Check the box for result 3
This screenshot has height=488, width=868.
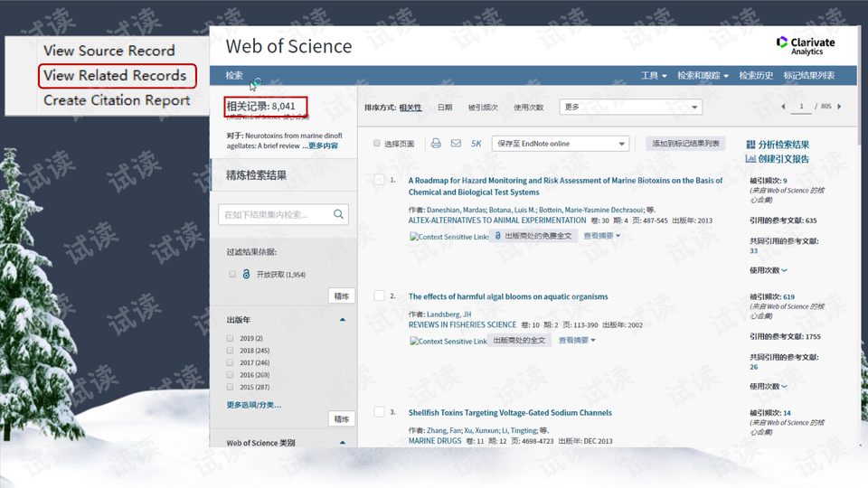(379, 412)
